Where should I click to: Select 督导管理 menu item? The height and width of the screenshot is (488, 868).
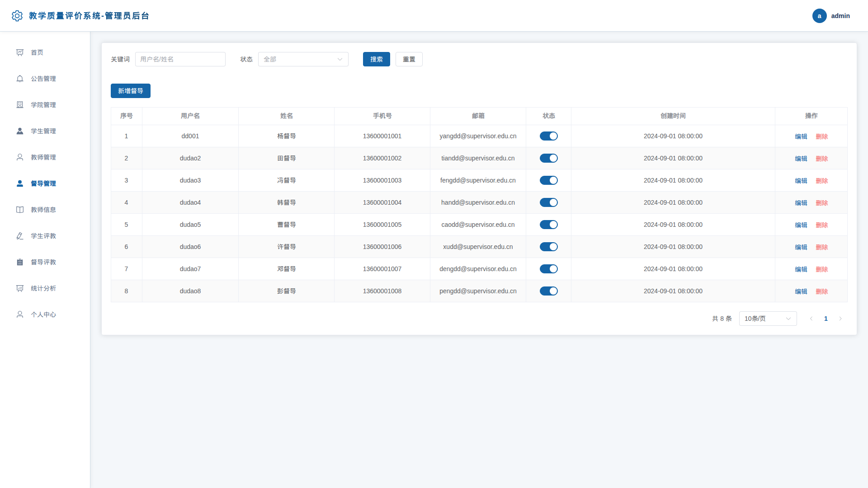click(x=45, y=183)
